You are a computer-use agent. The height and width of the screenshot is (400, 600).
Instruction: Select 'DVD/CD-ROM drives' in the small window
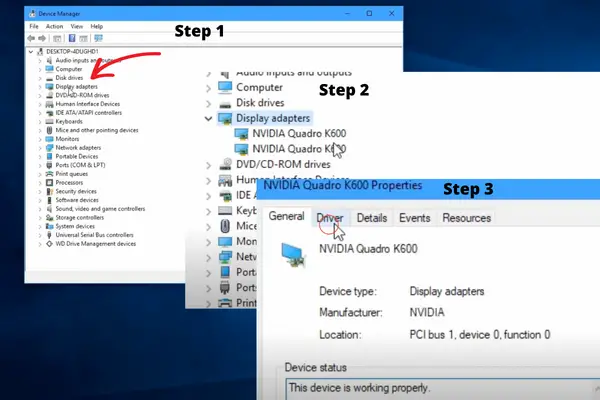pyautogui.click(x=82, y=95)
